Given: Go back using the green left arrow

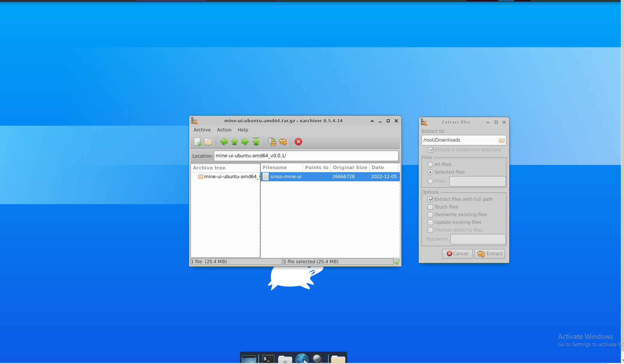Looking at the screenshot, I should 224,142.
